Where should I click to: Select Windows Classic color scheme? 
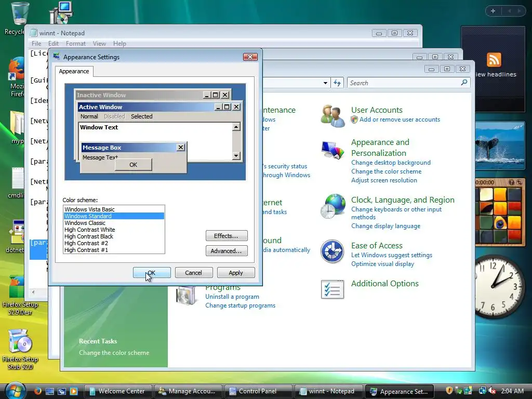click(114, 223)
